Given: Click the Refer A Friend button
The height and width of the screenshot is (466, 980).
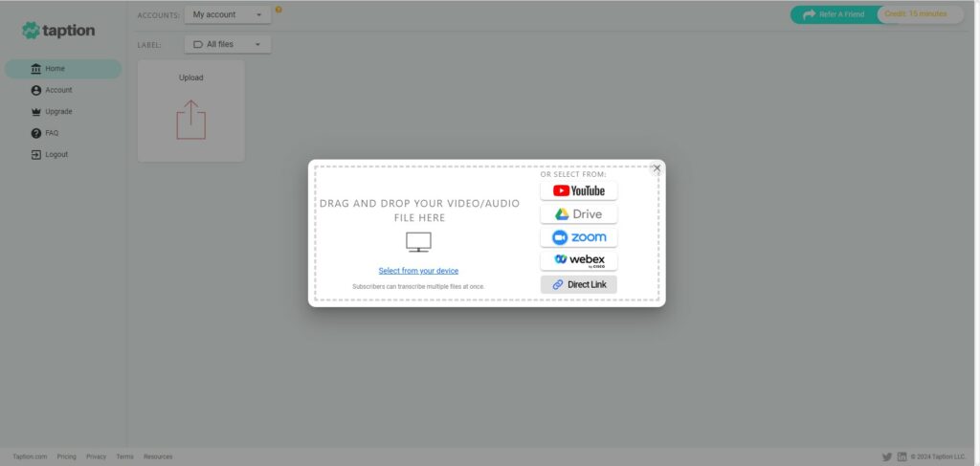Looking at the screenshot, I should click(834, 14).
